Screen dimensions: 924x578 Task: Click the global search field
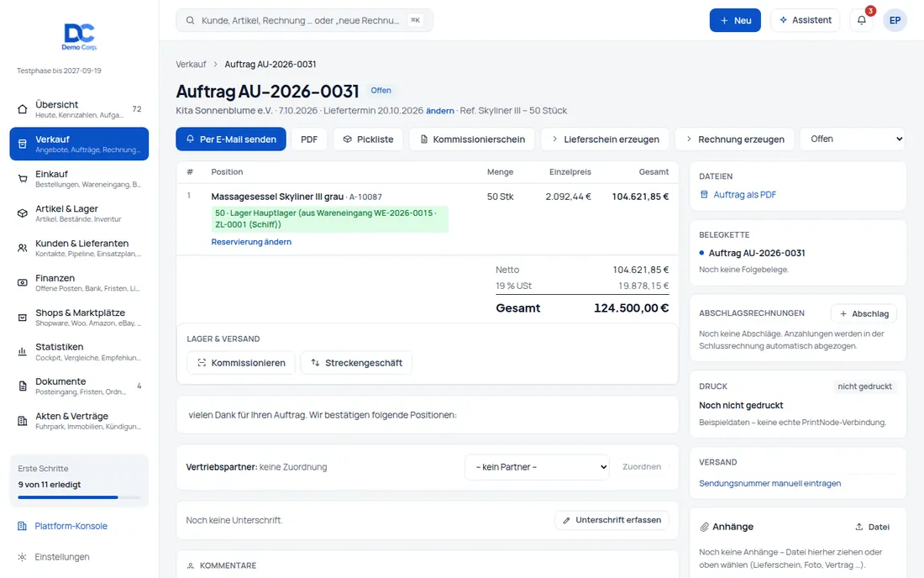click(304, 20)
